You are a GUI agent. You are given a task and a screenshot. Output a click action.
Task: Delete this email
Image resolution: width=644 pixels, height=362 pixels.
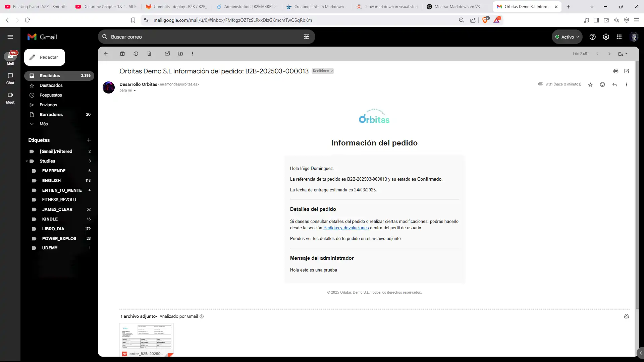[x=150, y=54]
